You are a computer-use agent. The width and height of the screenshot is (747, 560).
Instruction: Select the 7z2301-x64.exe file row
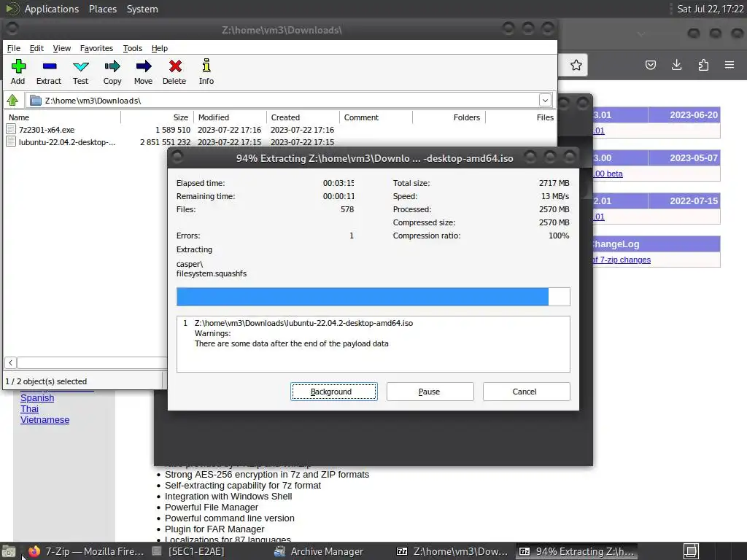coord(280,130)
